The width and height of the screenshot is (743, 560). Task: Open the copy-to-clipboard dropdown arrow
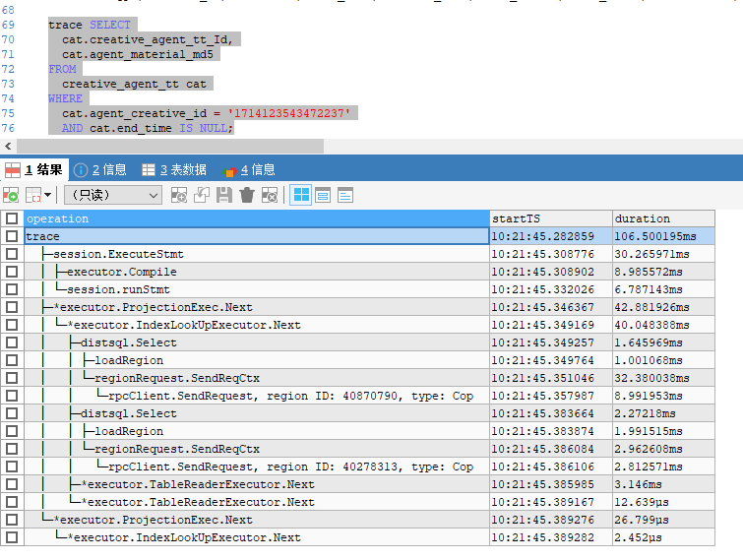pyautogui.click(x=44, y=195)
